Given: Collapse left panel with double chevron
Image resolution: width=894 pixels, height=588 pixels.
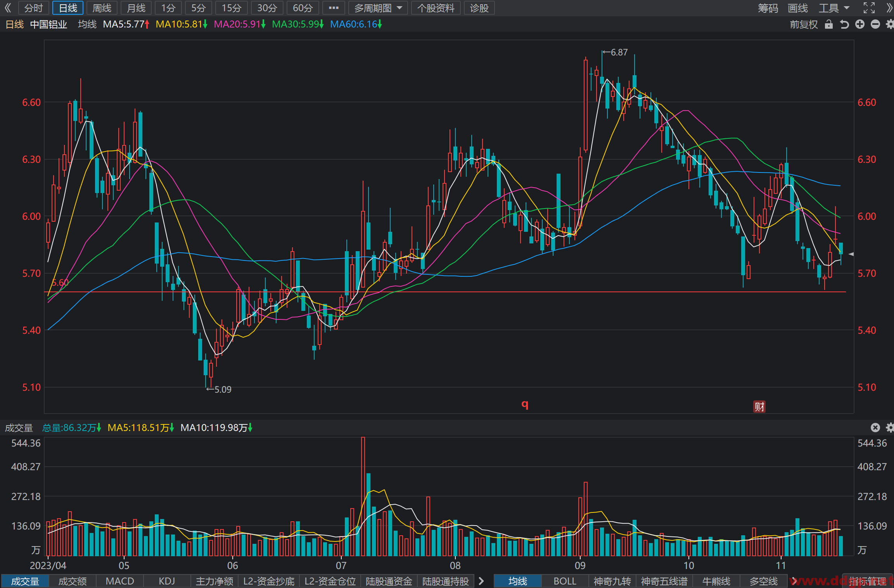Looking at the screenshot, I should point(8,8).
